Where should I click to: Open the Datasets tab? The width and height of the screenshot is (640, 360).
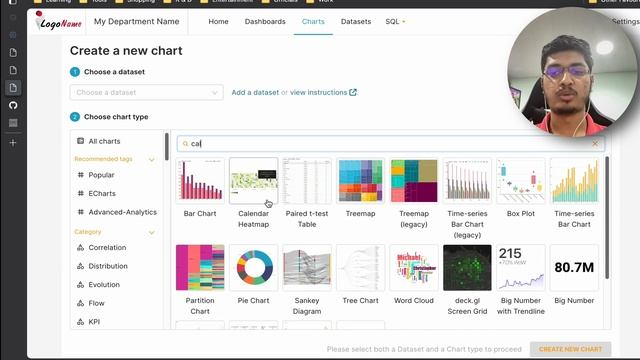click(x=356, y=22)
